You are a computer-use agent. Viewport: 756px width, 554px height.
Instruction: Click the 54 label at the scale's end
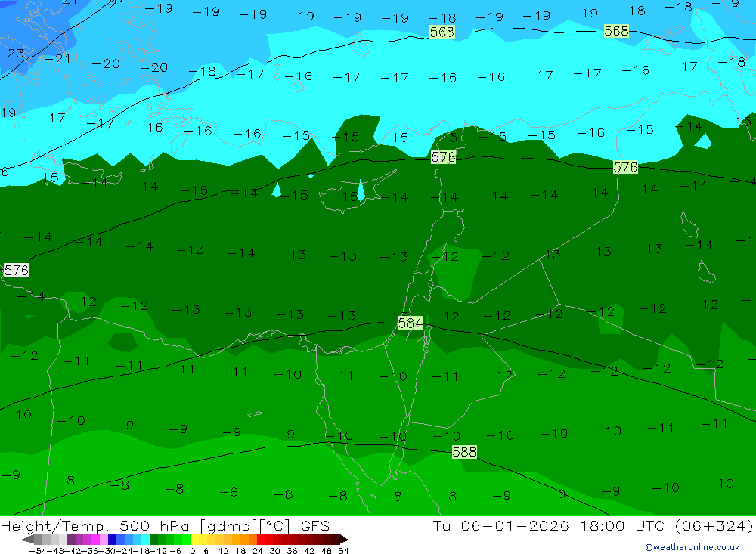click(343, 551)
